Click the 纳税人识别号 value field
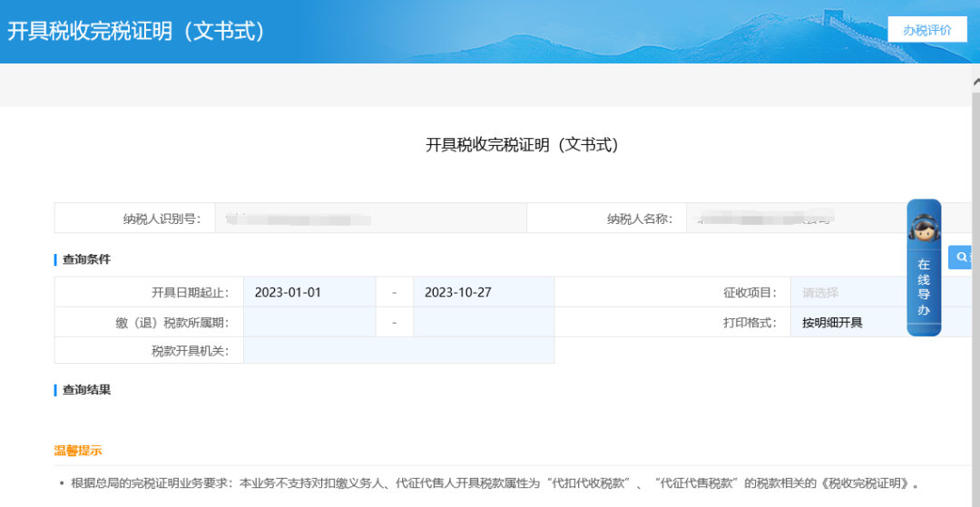 370,219
